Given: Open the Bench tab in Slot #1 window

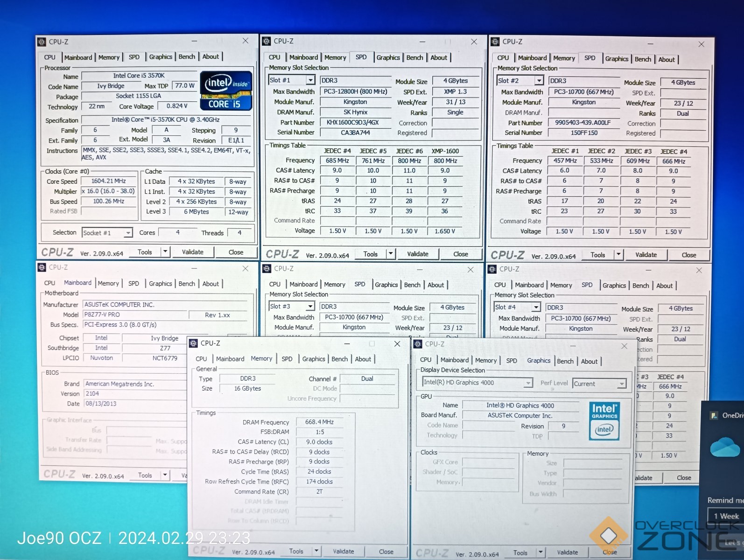Looking at the screenshot, I should (x=414, y=57).
